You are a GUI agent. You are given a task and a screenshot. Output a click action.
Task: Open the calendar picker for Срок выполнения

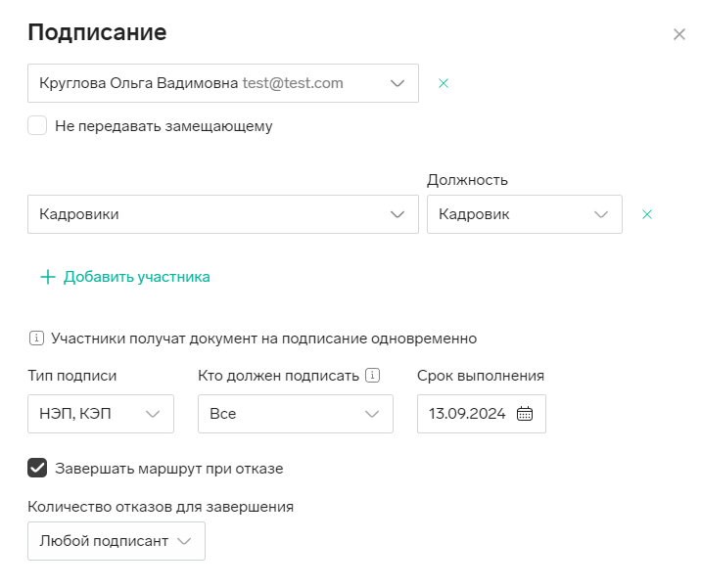525,414
